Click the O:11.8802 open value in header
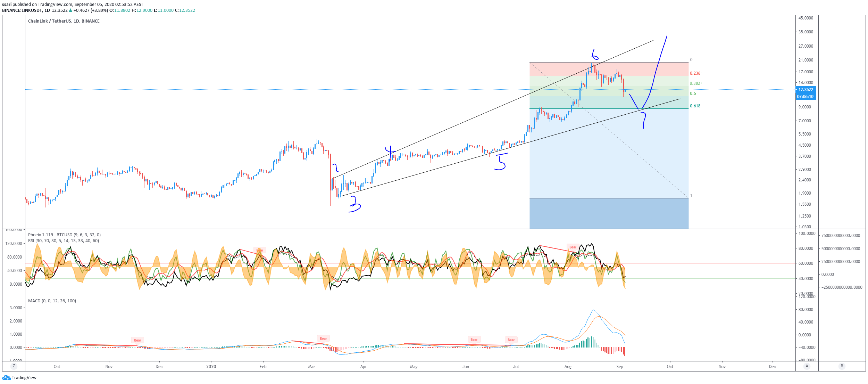 pos(120,10)
